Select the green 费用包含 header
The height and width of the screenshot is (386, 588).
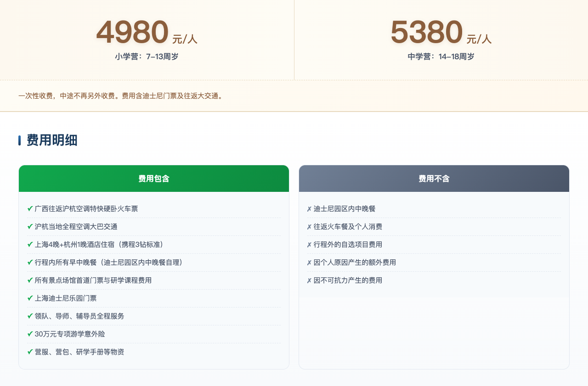click(154, 179)
